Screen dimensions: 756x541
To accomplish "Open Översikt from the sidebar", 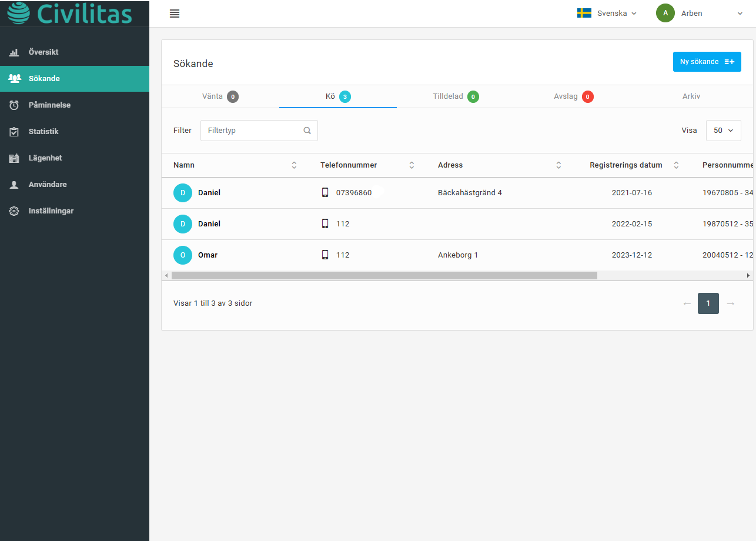I will click(44, 52).
